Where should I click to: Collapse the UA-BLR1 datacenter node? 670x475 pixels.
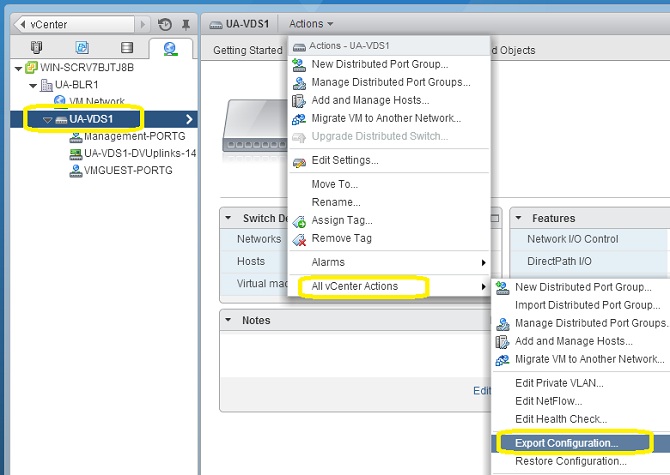click(x=33, y=85)
